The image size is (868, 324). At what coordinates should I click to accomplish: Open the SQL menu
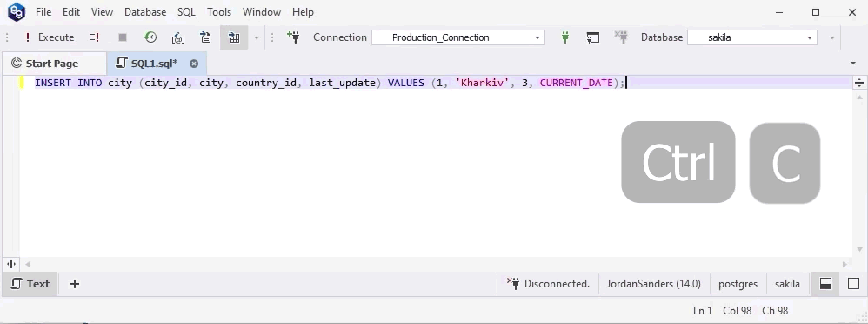click(186, 11)
